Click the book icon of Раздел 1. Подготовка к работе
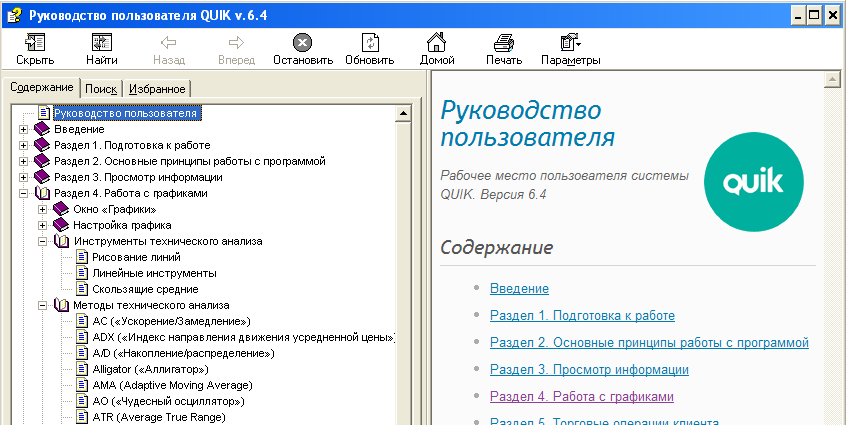This screenshot has width=846, height=425. [42, 146]
